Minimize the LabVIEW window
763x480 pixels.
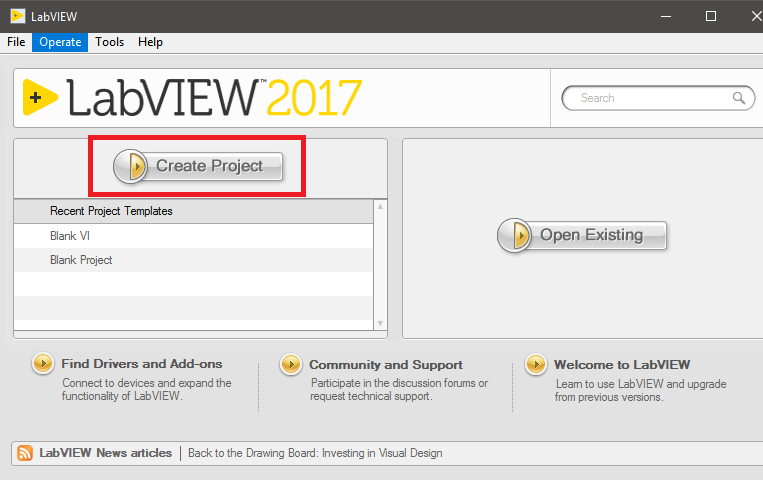[666, 16]
